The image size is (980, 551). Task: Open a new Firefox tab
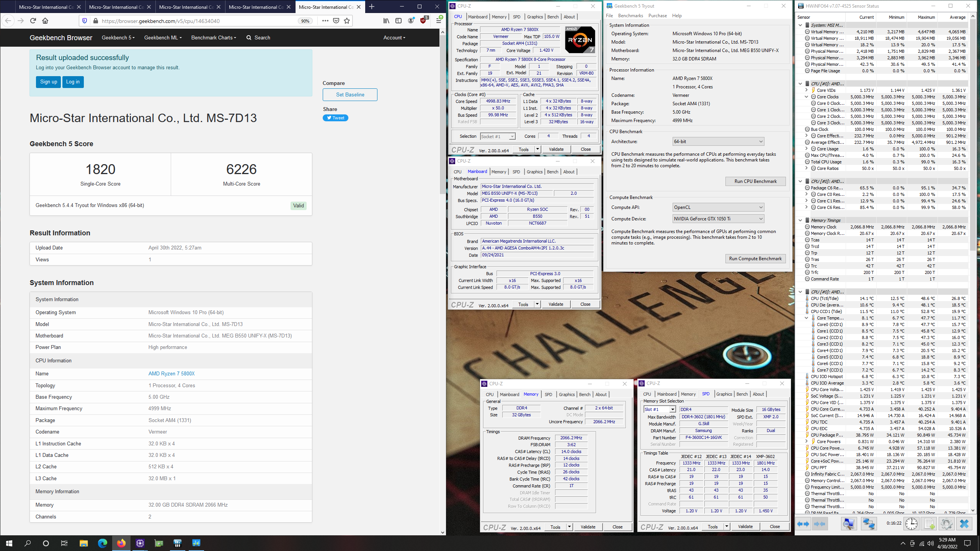click(x=372, y=7)
